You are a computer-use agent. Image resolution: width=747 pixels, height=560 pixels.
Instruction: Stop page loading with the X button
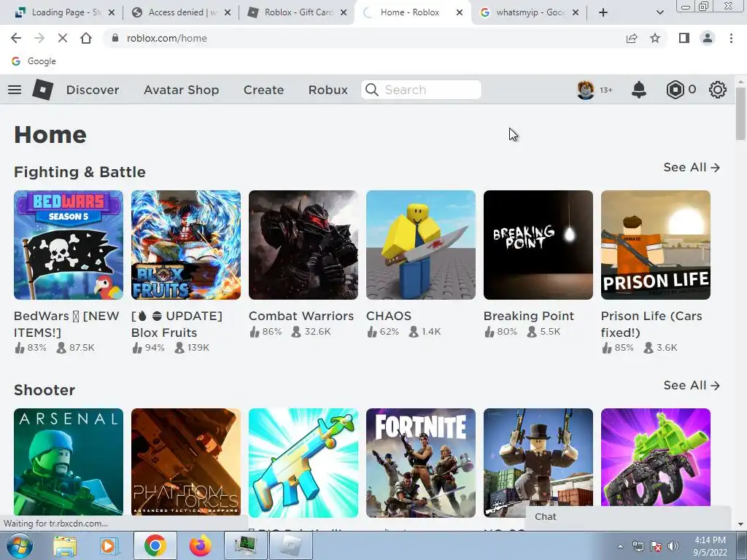[63, 38]
